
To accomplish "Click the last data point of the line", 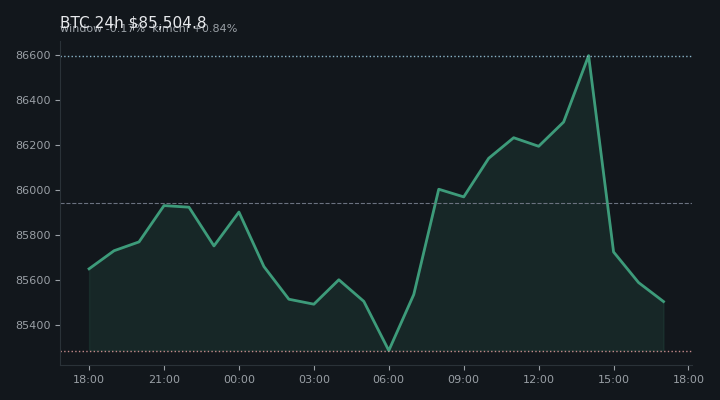I will pos(664,302).
